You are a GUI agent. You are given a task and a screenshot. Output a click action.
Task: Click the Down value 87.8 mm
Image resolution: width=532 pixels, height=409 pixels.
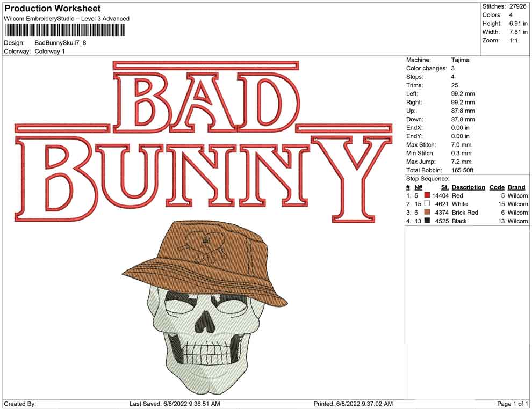point(463,119)
